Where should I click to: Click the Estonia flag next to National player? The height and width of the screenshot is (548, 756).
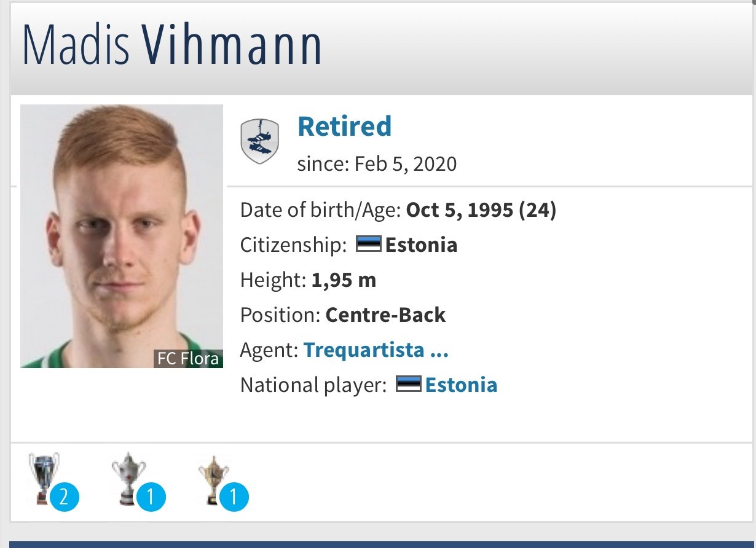pos(408,385)
